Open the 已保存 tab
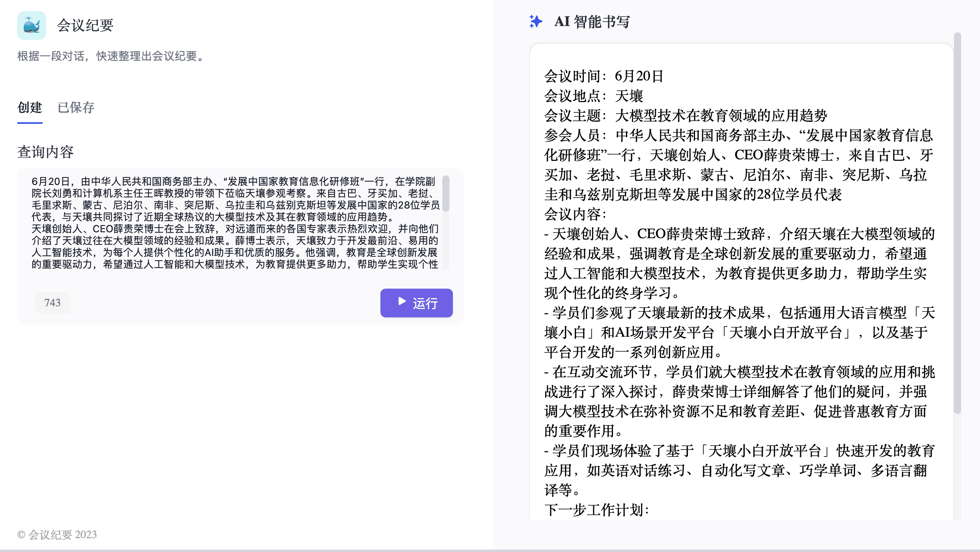The image size is (980, 552). coord(76,108)
